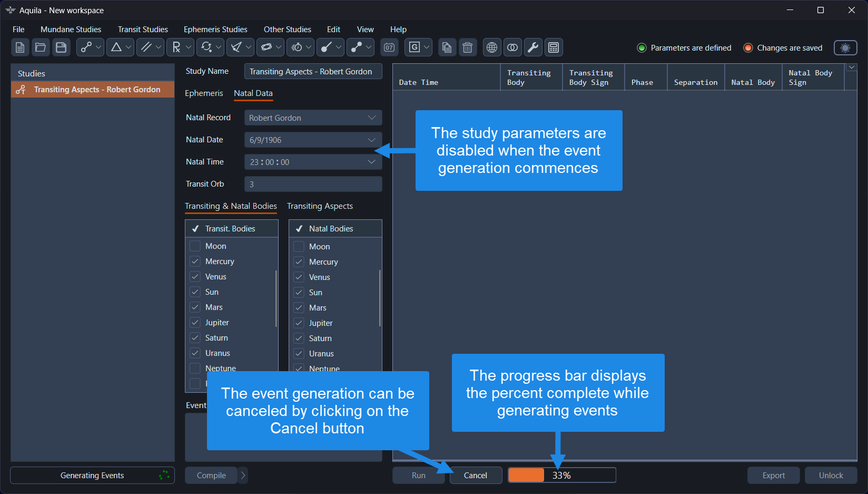
Task: Open the globe tool
Action: (491, 47)
